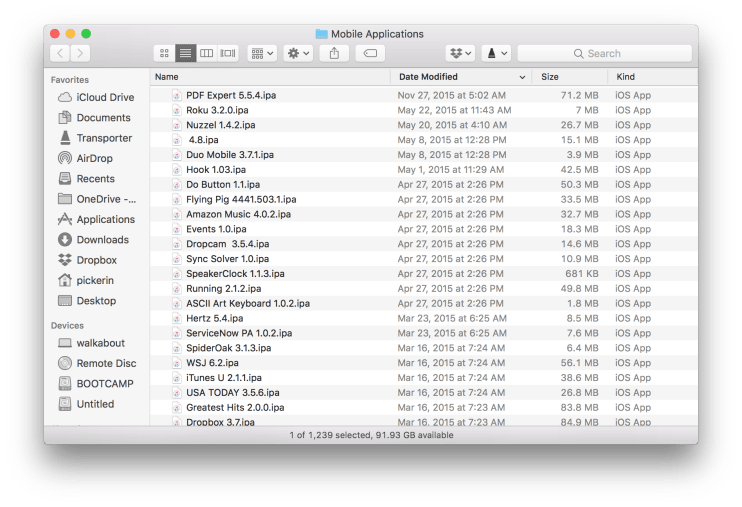The height and width of the screenshot is (507, 742).
Task: Select Transporter in sidebar
Action: coord(95,138)
